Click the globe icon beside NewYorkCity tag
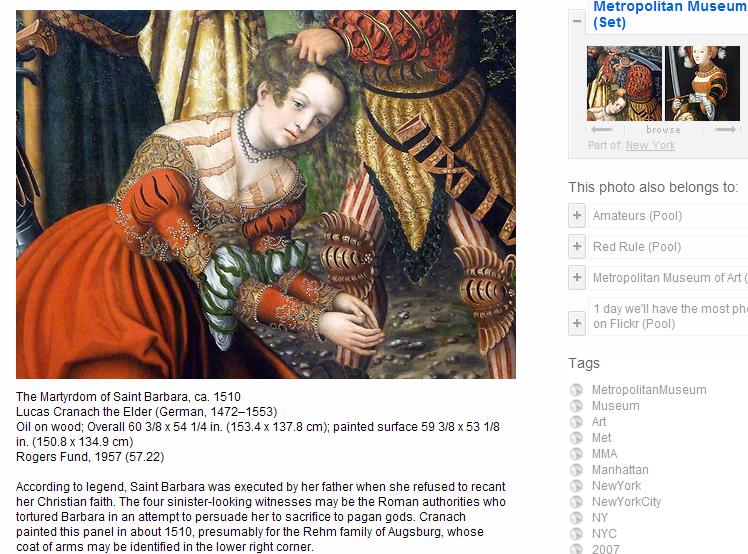748x554 pixels. [576, 502]
